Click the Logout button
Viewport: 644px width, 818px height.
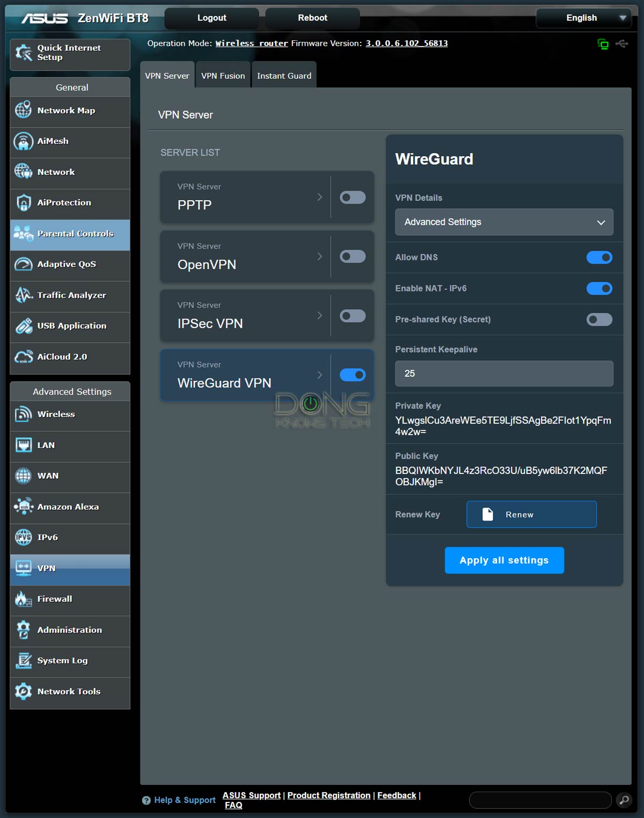coord(211,18)
